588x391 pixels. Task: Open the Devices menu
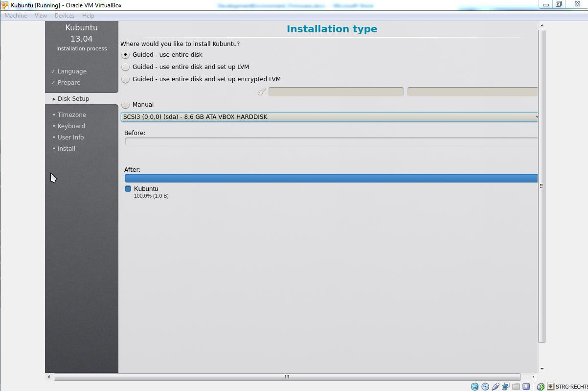(65, 16)
